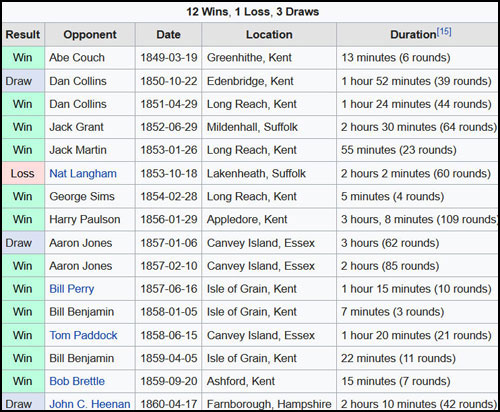Select the Result column header
The image size is (500, 412).
(23, 34)
